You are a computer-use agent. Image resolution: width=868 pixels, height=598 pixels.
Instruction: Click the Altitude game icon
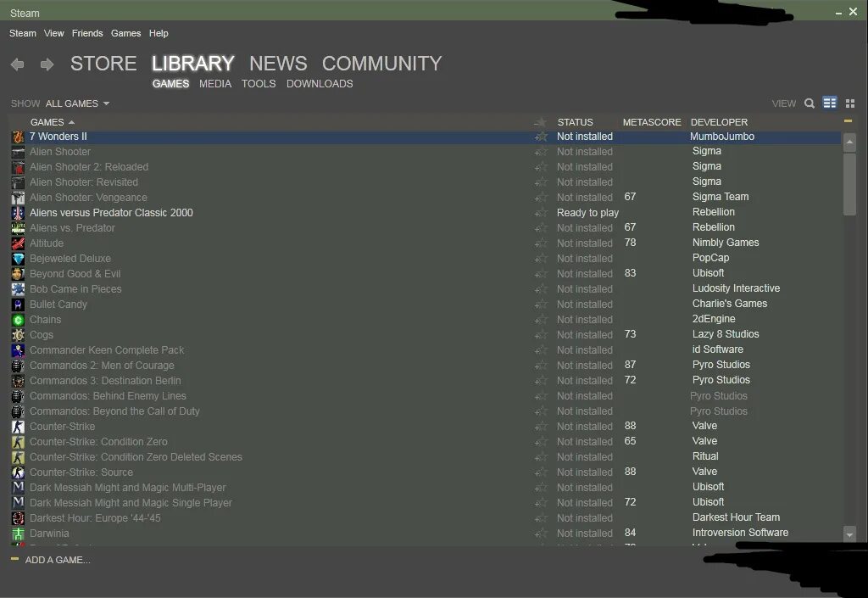(19, 243)
